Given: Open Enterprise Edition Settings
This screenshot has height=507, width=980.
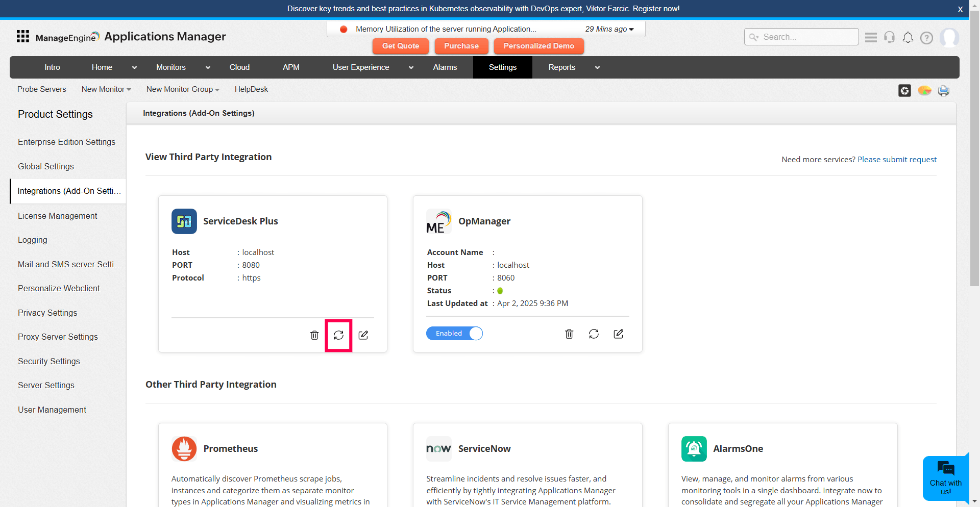Looking at the screenshot, I should (x=66, y=142).
